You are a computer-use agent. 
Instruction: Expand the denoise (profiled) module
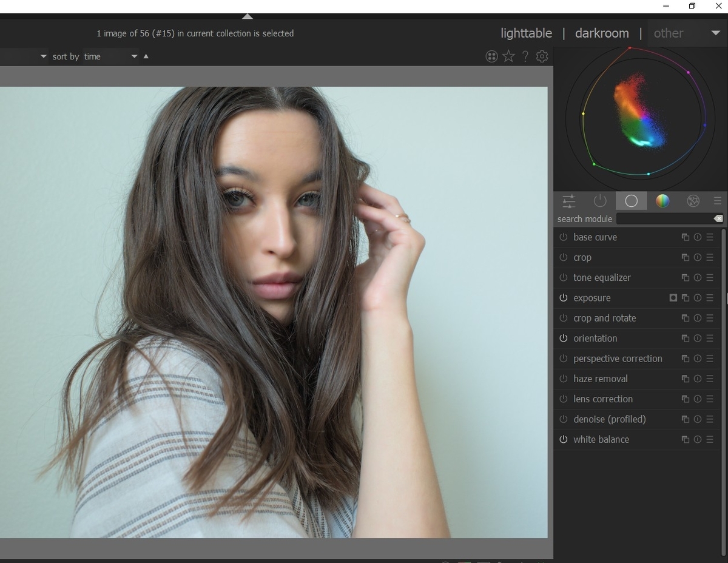click(610, 419)
